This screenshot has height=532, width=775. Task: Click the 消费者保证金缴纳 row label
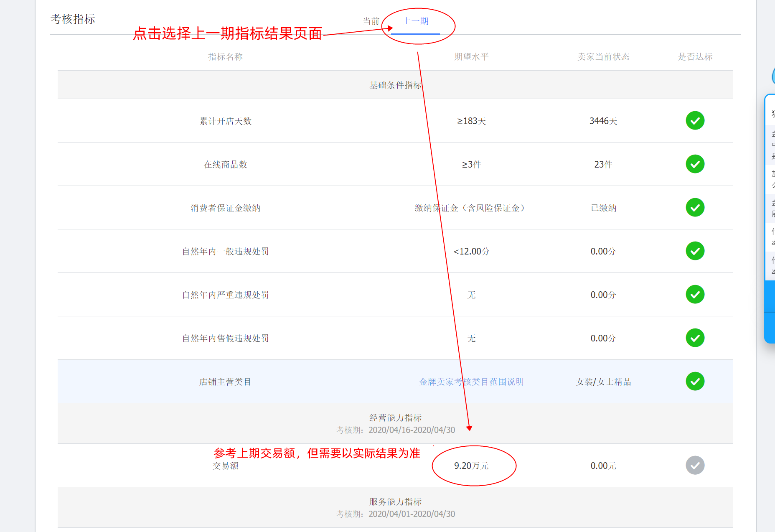[226, 208]
